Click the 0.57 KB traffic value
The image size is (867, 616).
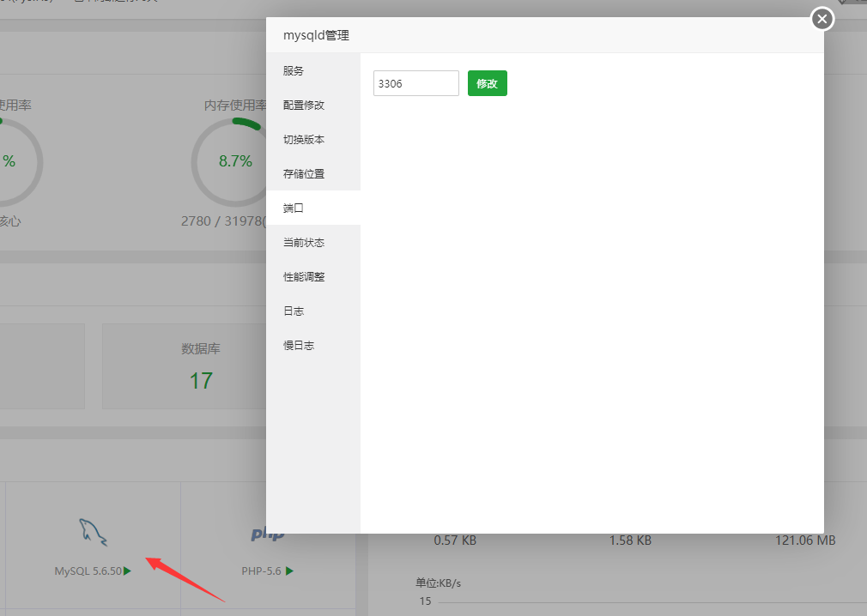click(455, 541)
